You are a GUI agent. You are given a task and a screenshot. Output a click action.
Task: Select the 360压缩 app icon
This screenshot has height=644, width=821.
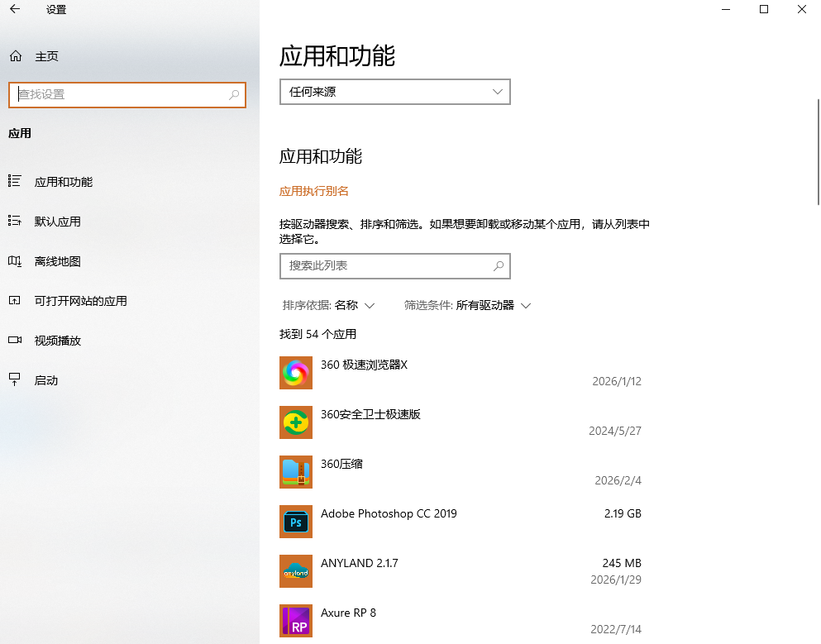click(x=295, y=471)
